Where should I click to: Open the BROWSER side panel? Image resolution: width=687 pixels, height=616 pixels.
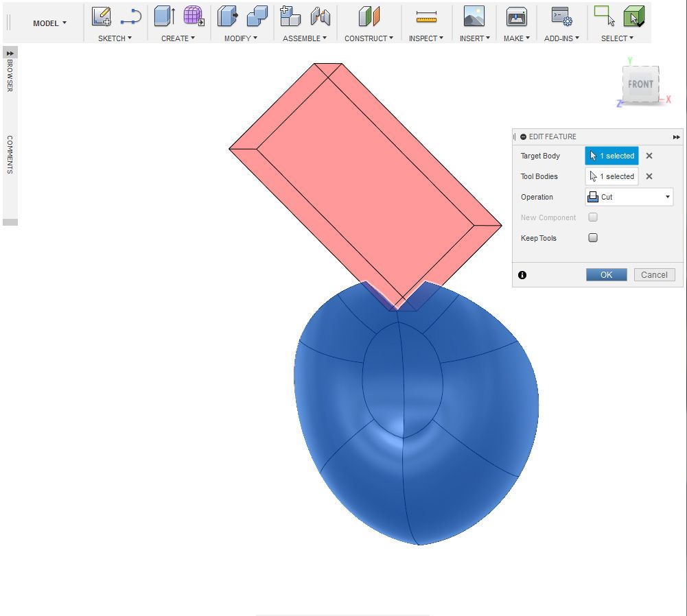pyautogui.click(x=10, y=78)
